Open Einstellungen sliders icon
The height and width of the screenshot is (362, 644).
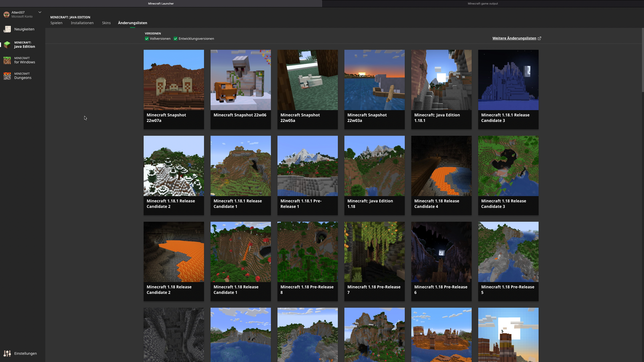coord(7,353)
